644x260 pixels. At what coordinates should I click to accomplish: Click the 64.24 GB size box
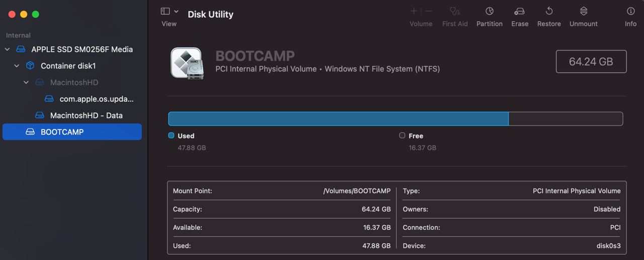(x=591, y=61)
